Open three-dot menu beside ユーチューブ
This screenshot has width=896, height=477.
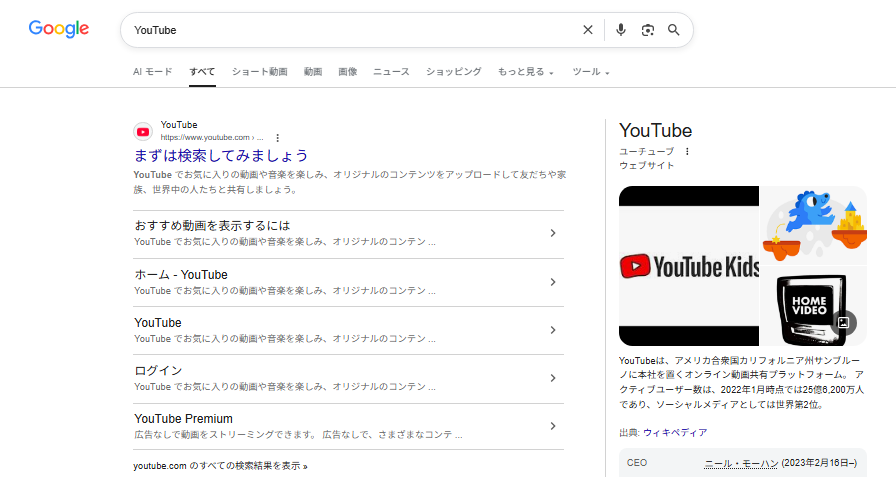coord(687,151)
